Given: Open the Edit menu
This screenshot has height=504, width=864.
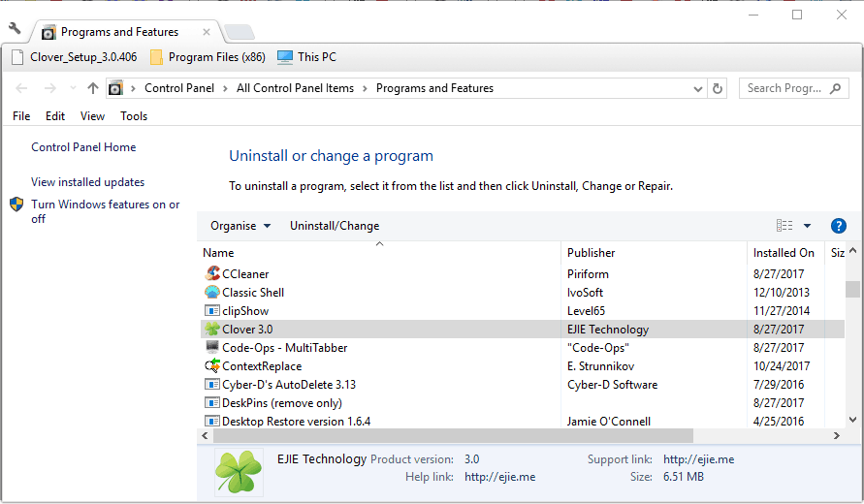Looking at the screenshot, I should tap(55, 116).
